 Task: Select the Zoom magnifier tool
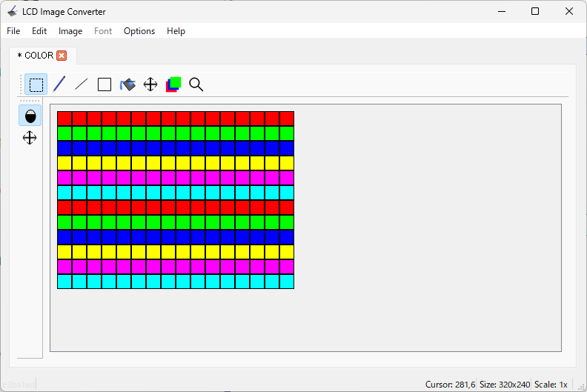pos(196,84)
